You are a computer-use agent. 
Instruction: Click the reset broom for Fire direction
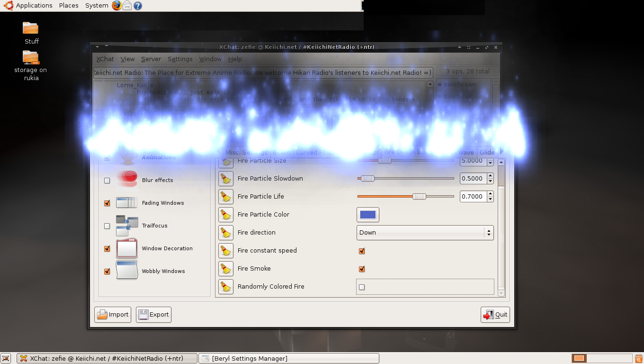pyautogui.click(x=226, y=233)
